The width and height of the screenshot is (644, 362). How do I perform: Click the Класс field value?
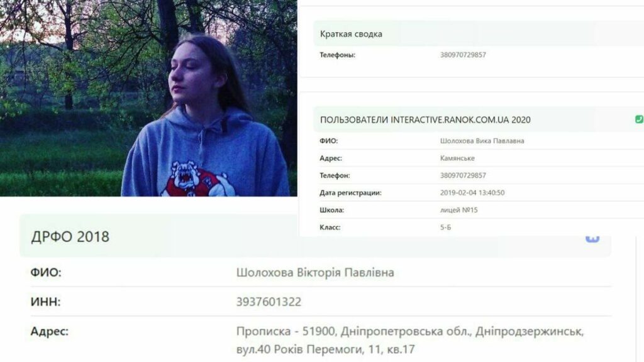coord(445,227)
